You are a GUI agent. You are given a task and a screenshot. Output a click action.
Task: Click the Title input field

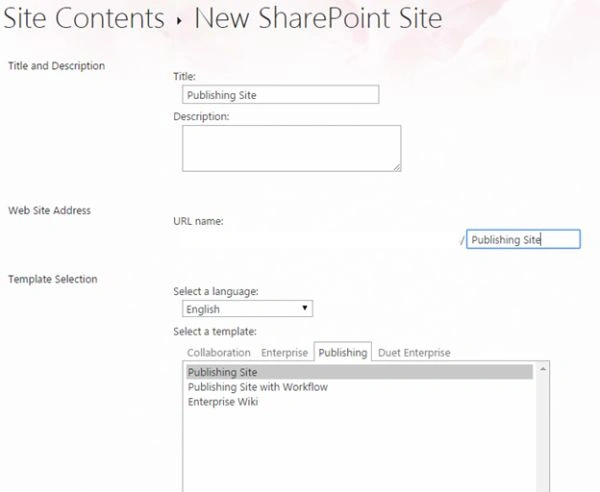[280, 94]
